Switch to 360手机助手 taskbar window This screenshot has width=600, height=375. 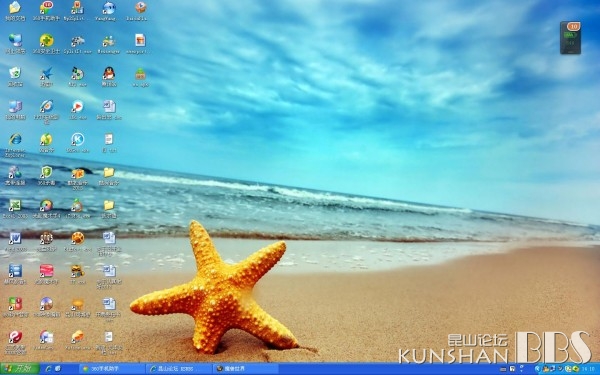(112, 368)
